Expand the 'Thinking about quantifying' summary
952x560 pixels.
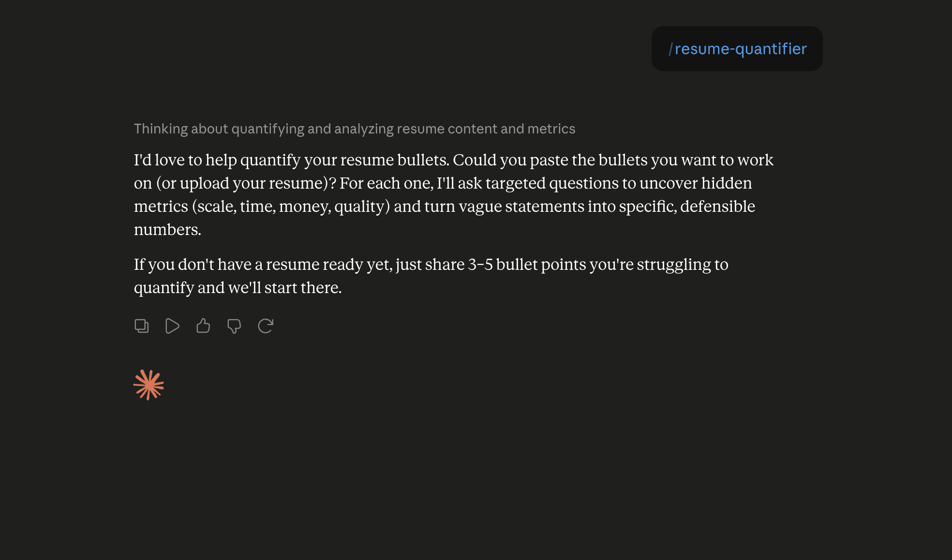(x=355, y=129)
